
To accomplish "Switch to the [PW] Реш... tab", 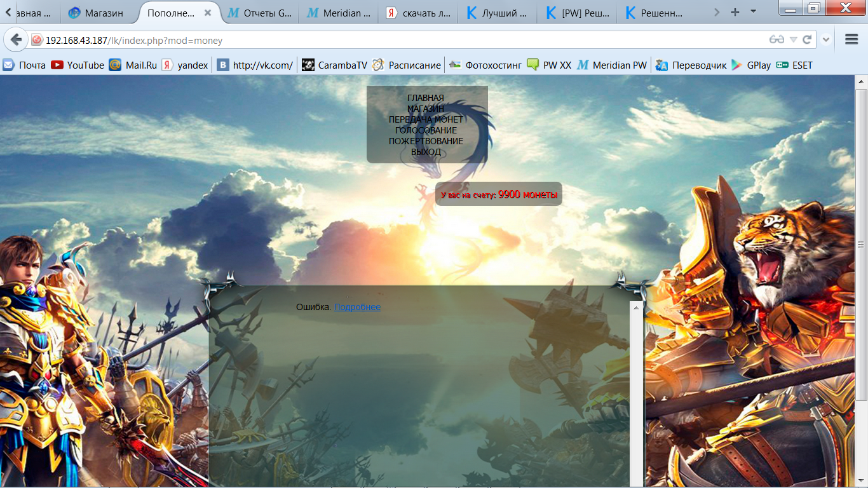I will click(x=577, y=13).
